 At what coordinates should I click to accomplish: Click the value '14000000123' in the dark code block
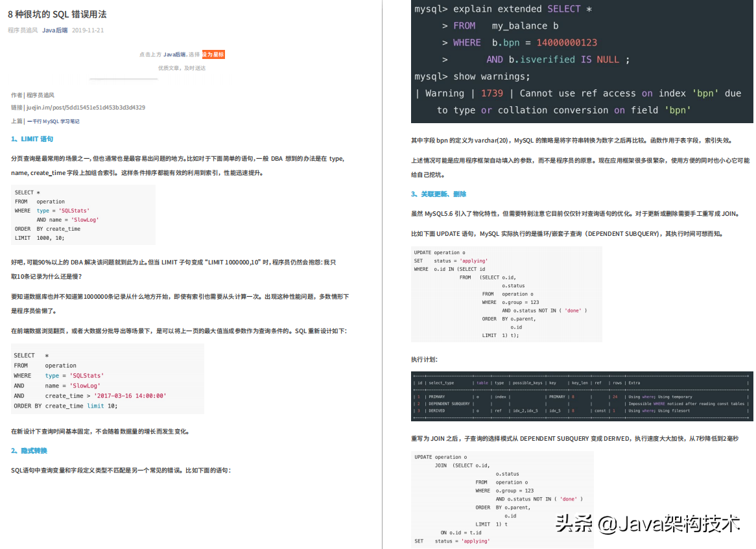pyautogui.click(x=567, y=43)
